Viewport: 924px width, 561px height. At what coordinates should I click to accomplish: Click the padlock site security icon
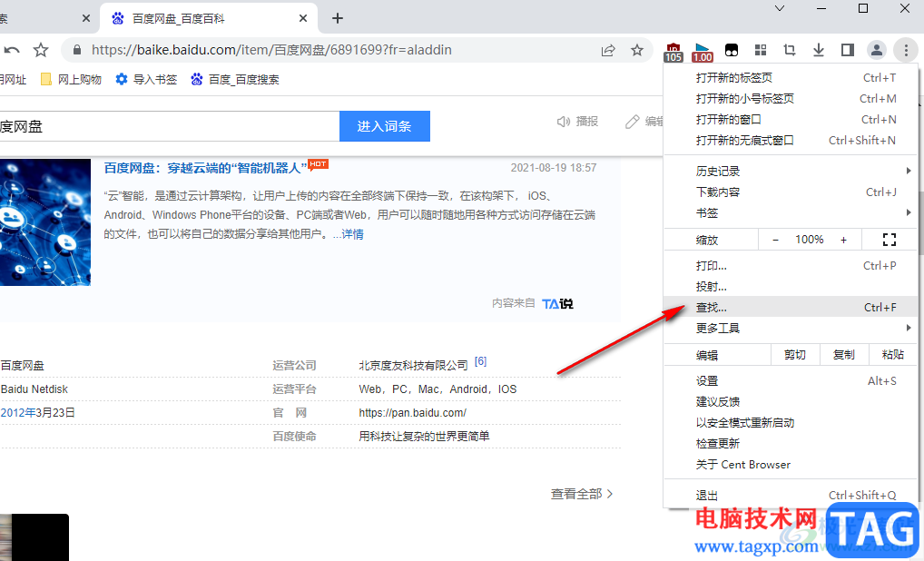pyautogui.click(x=76, y=50)
